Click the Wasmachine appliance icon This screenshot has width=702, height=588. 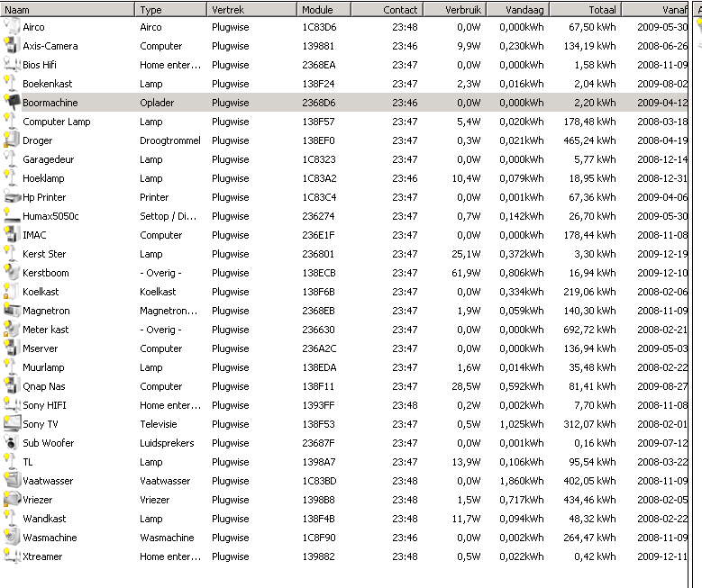(x=11, y=538)
